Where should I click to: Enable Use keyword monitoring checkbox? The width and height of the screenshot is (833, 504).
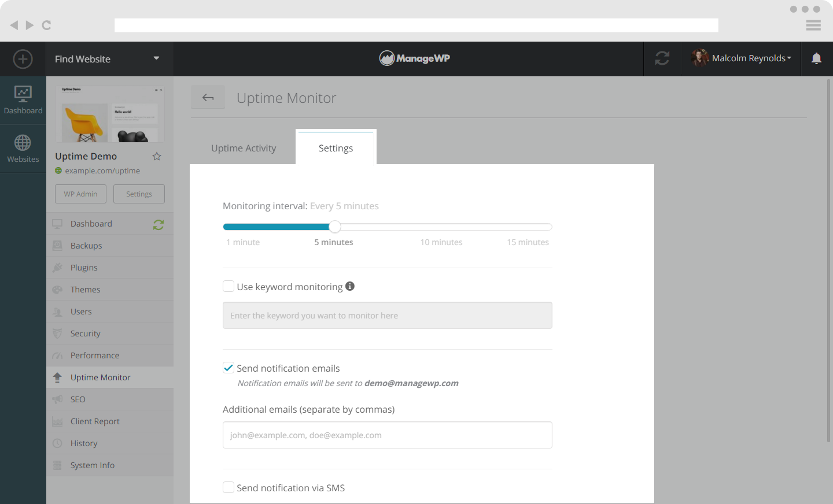pyautogui.click(x=228, y=286)
